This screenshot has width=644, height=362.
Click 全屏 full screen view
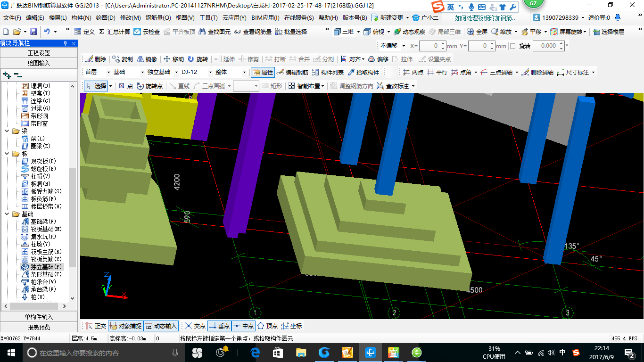click(x=477, y=32)
